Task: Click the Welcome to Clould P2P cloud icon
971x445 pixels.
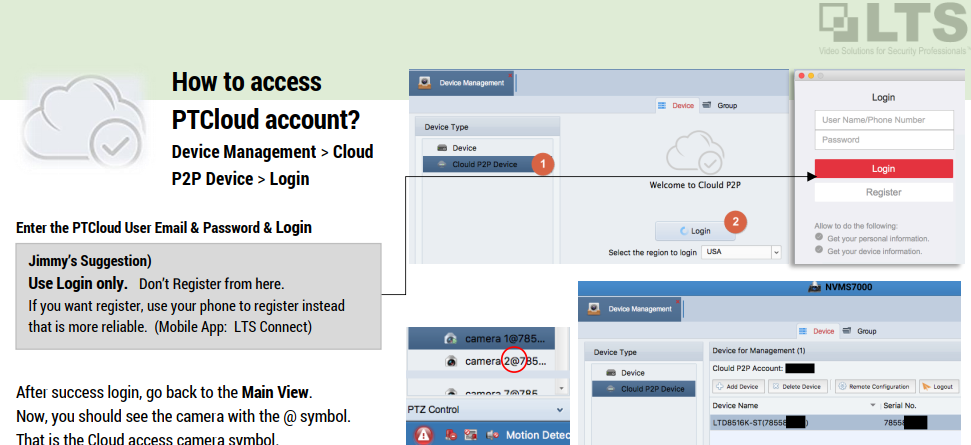Action: 694,151
